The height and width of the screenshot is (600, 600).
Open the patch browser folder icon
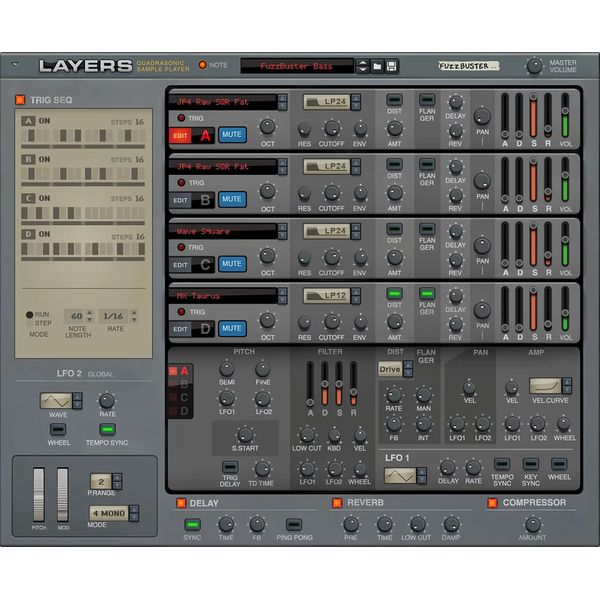pos(377,66)
